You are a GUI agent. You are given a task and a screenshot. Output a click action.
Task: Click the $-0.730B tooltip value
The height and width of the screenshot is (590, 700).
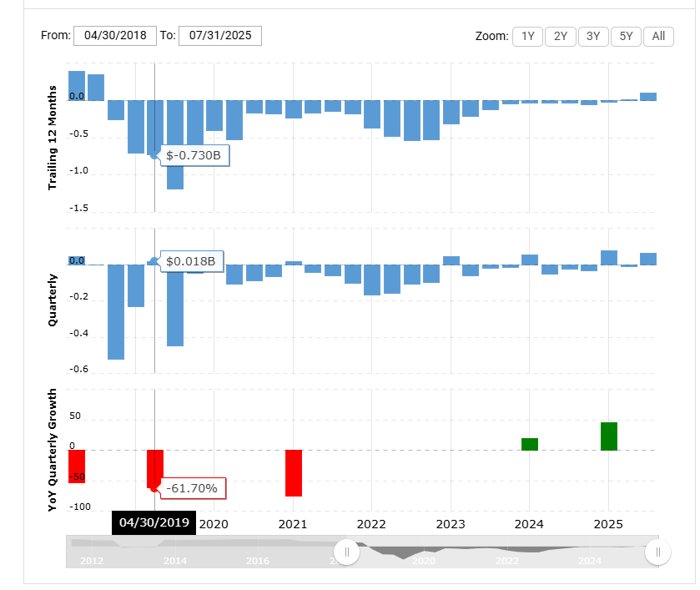(194, 155)
